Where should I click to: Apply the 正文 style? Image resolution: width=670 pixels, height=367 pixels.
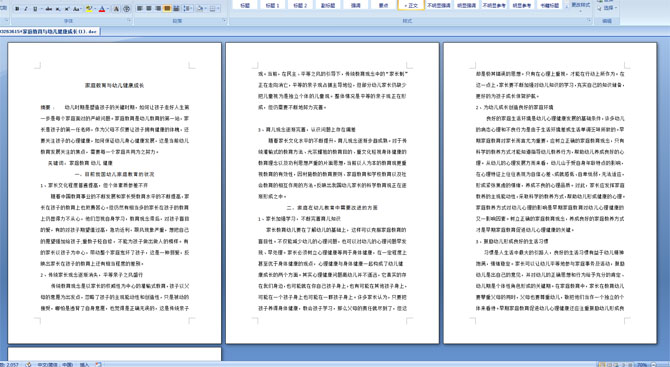(411, 5)
